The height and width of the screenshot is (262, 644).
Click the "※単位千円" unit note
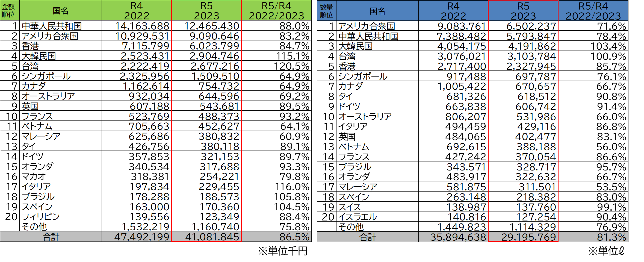(283, 251)
